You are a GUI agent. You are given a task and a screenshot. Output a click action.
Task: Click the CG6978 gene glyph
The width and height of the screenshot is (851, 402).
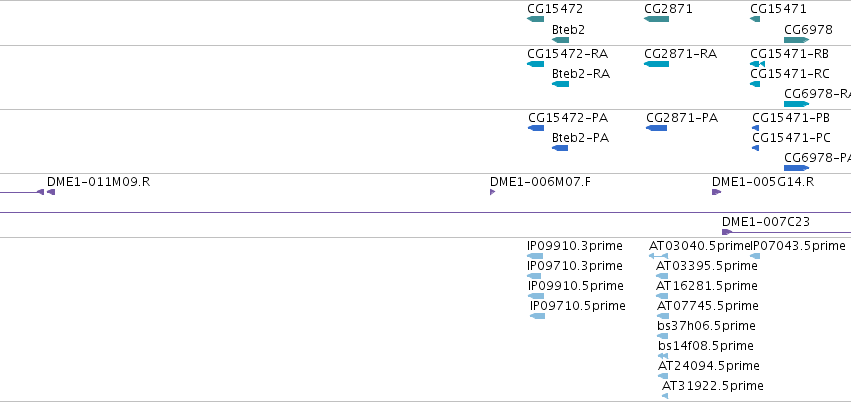tap(797, 40)
